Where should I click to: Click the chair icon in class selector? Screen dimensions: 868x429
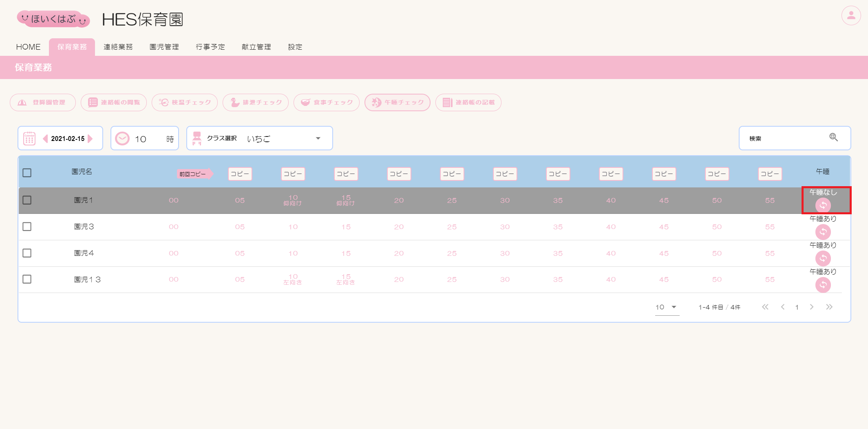point(197,139)
